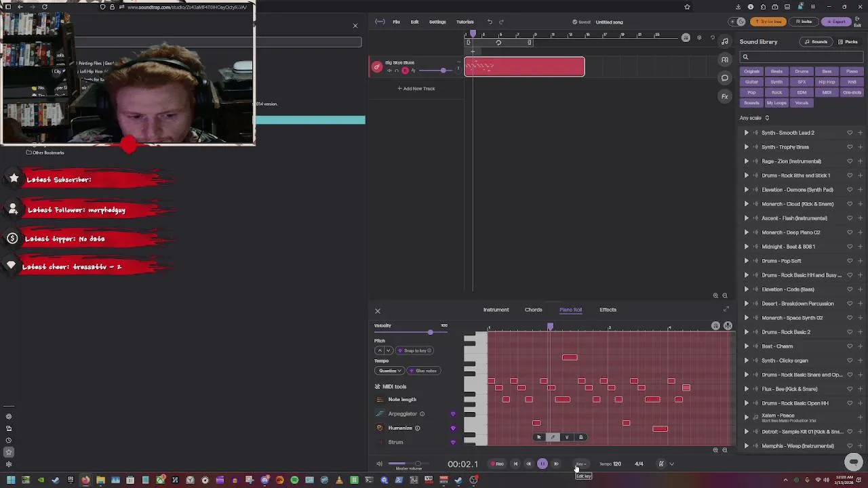Click the delete notes trash icon

click(580, 437)
